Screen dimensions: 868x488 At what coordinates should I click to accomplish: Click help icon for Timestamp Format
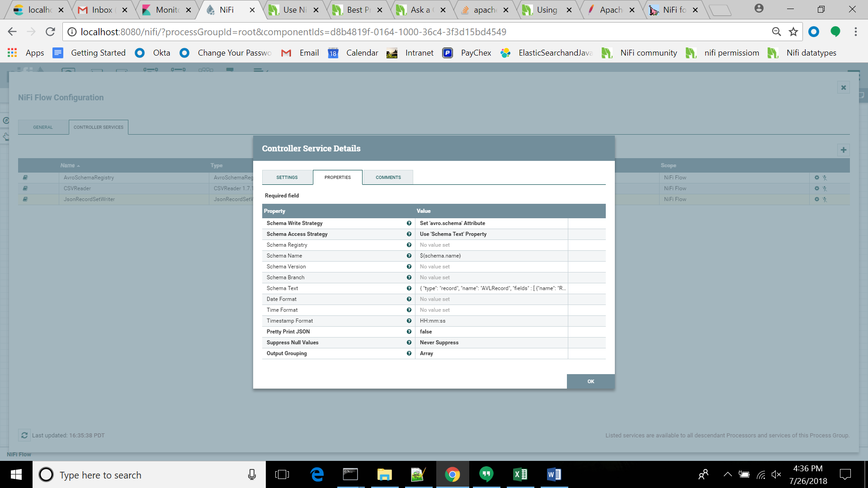click(409, 321)
